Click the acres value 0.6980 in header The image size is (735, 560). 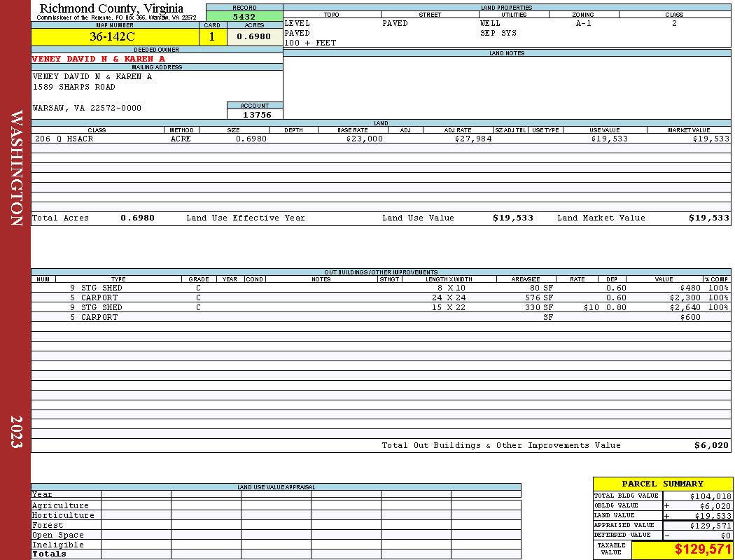tap(253, 36)
